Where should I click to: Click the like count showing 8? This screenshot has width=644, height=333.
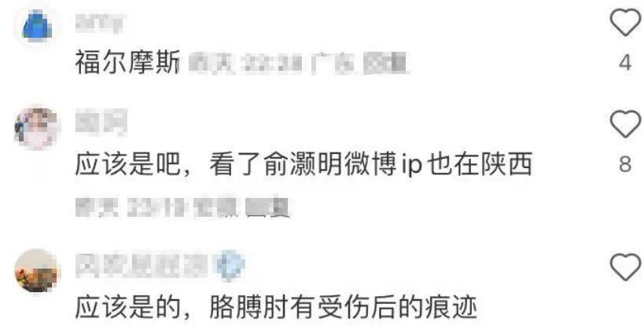[x=625, y=164]
